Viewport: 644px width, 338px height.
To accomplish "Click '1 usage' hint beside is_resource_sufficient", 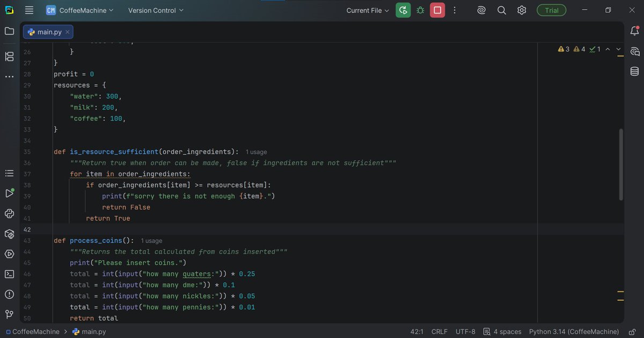I will click(256, 152).
